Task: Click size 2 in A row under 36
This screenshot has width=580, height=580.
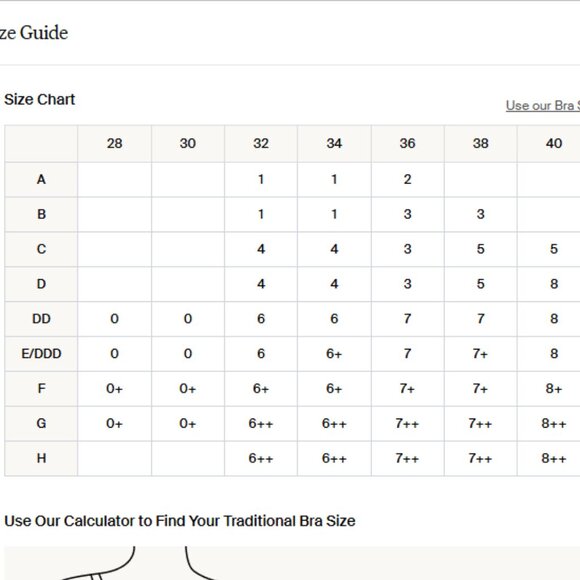Action: pyautogui.click(x=407, y=179)
